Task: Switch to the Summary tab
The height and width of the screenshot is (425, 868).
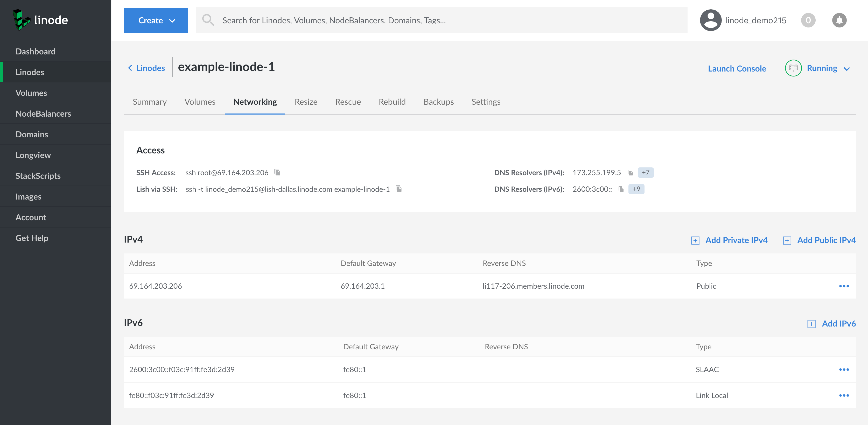Action: point(150,102)
